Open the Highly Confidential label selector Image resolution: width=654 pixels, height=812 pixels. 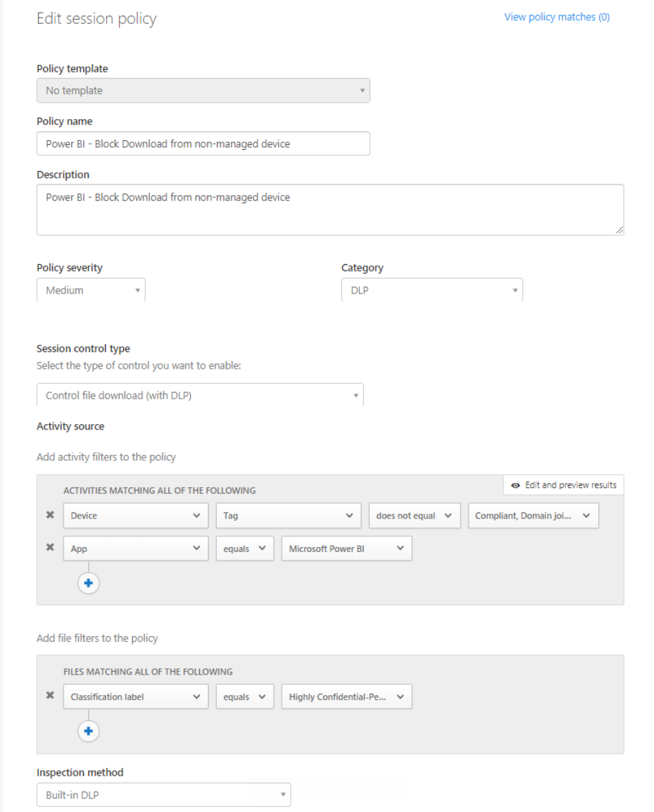346,696
